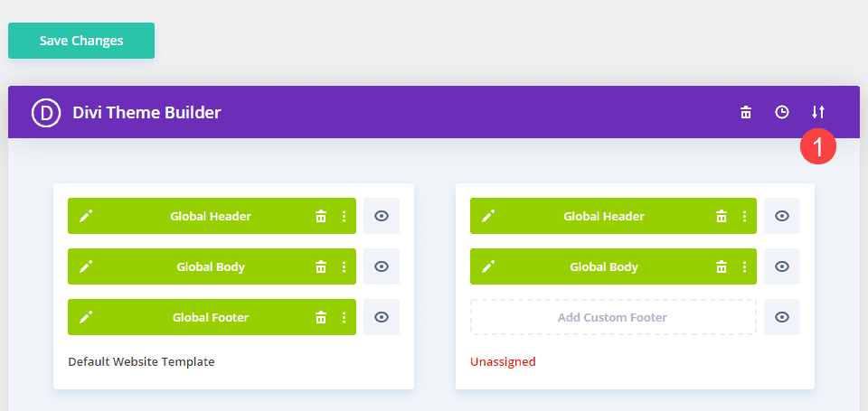The image size is (868, 411).
Task: Click pencil icon for Default Template Global Footer
Action: [86, 317]
